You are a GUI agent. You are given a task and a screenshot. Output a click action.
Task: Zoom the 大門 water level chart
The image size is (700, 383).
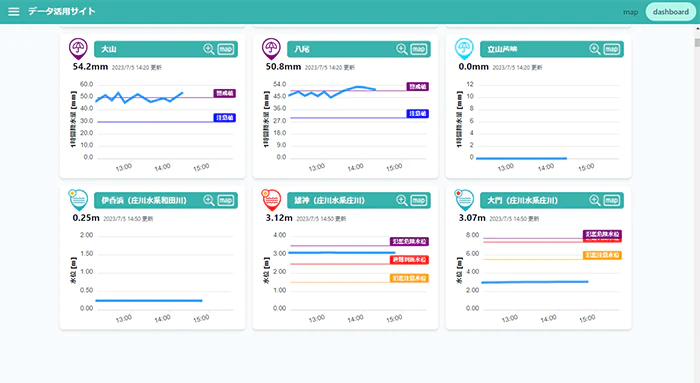pyautogui.click(x=594, y=200)
